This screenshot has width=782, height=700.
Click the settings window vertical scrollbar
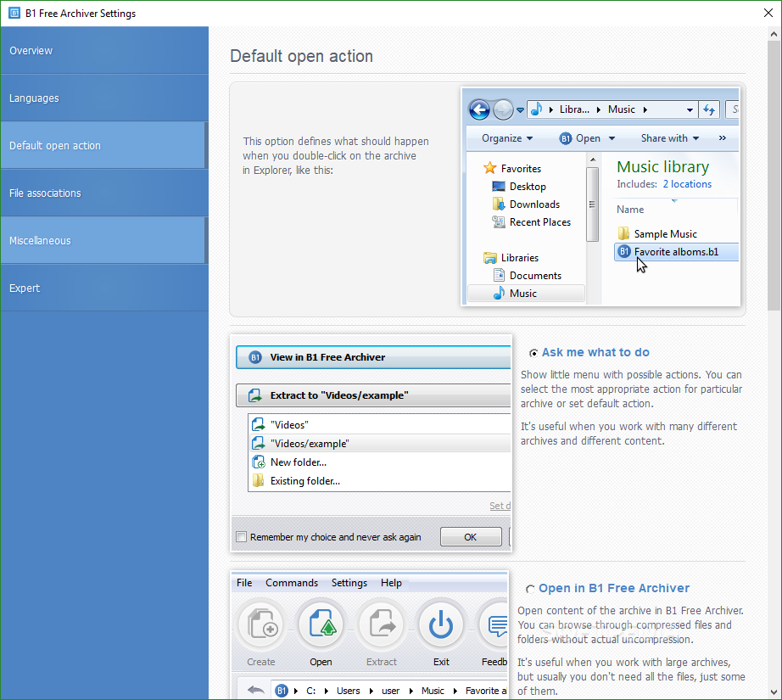click(774, 176)
